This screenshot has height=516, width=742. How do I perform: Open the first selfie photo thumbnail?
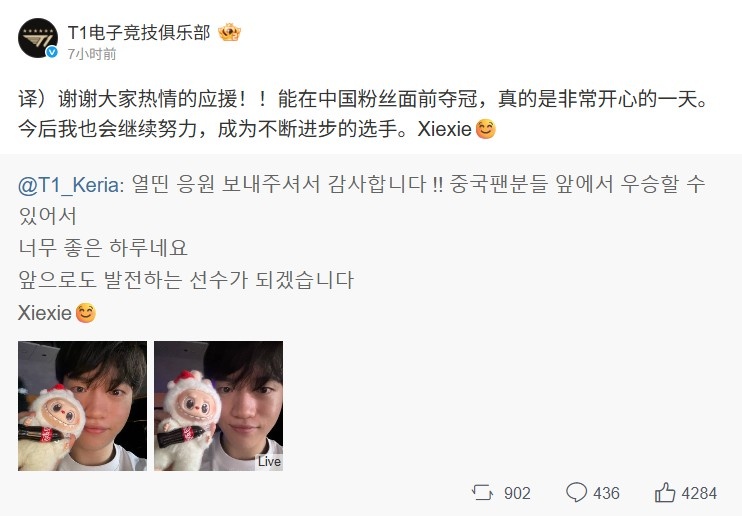[x=82, y=406]
